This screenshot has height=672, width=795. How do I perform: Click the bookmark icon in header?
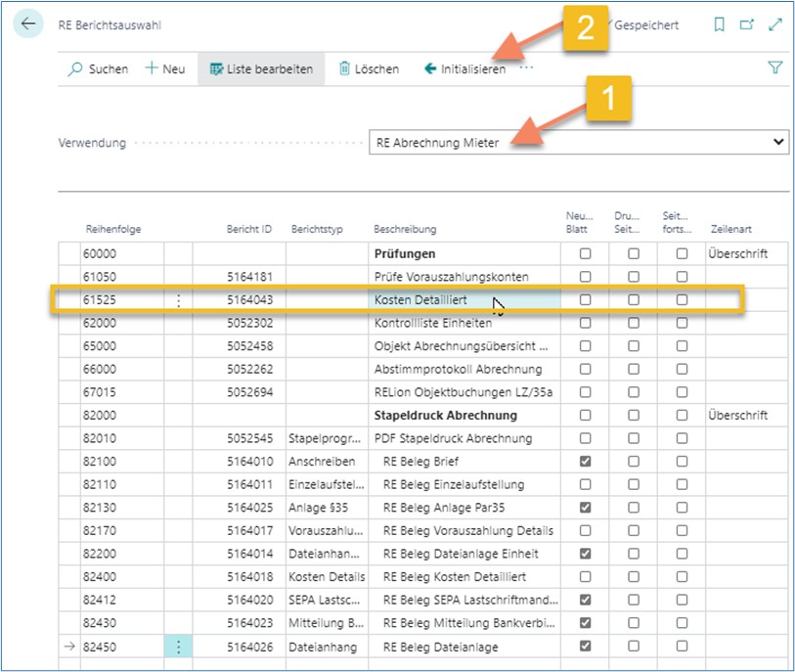click(x=720, y=25)
